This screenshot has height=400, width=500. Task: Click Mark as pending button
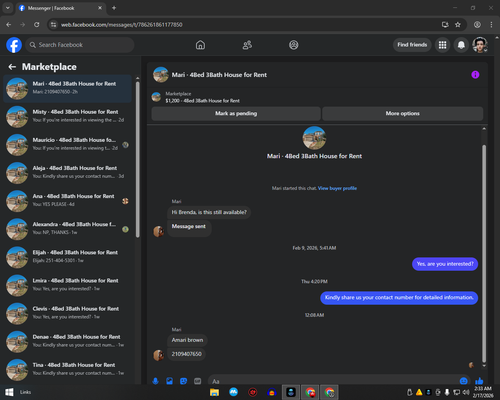tap(236, 114)
